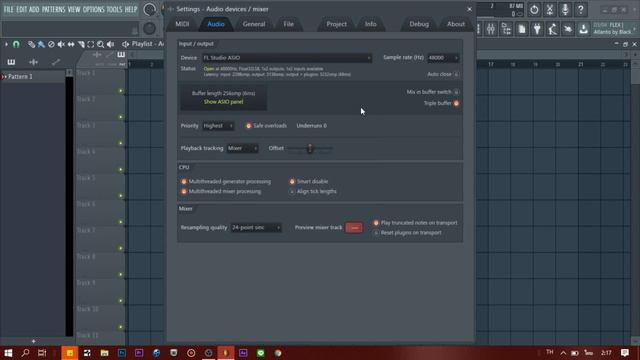Open the Device dropdown FL Studio ASIO
The width and height of the screenshot is (640, 360).
[x=287, y=58]
